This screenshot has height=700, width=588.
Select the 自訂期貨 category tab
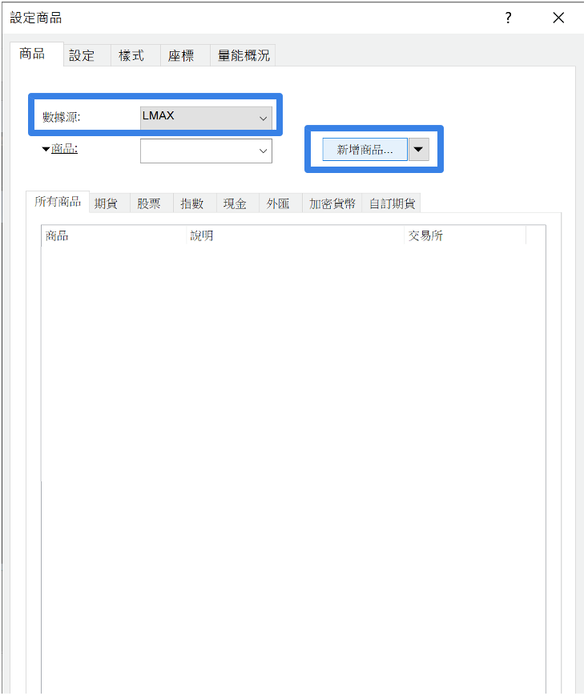click(x=392, y=203)
